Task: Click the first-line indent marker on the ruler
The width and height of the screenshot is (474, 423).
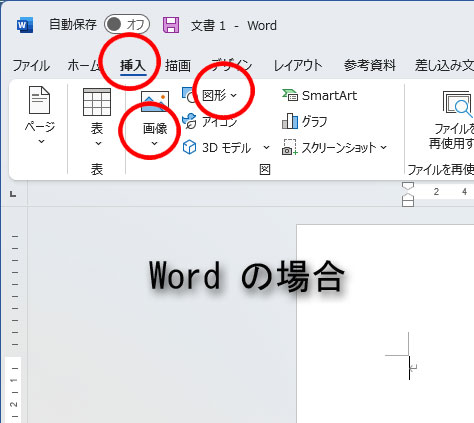Action: (408, 186)
